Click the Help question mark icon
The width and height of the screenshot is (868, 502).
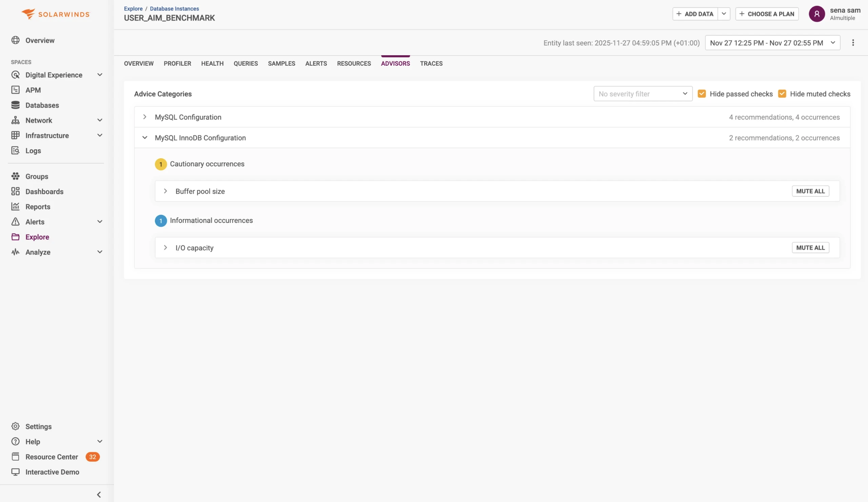[15, 441]
